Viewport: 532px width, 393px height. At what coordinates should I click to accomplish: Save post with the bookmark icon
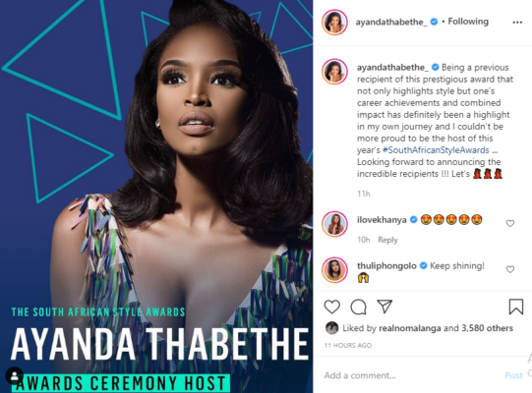click(x=515, y=307)
